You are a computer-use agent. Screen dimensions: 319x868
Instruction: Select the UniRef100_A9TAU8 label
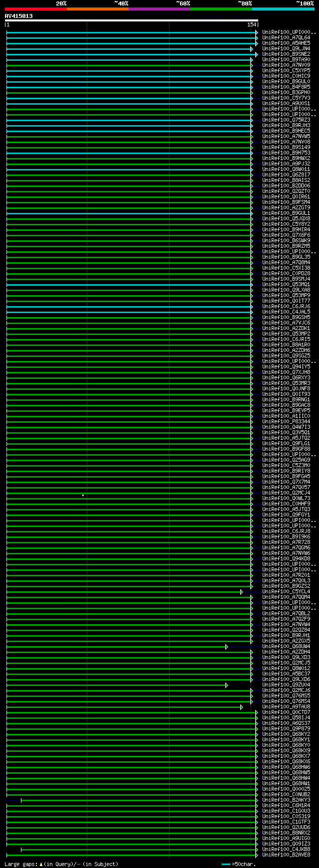286,707
